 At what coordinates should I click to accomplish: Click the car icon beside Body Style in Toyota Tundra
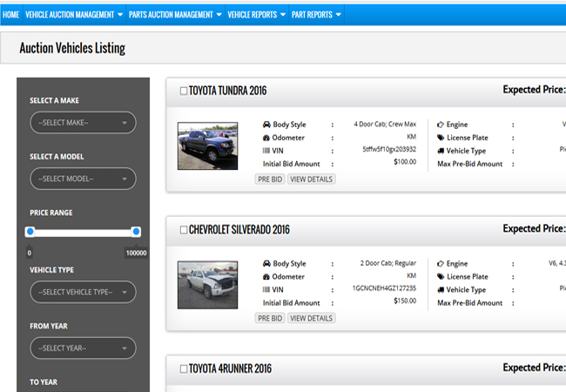click(x=266, y=125)
